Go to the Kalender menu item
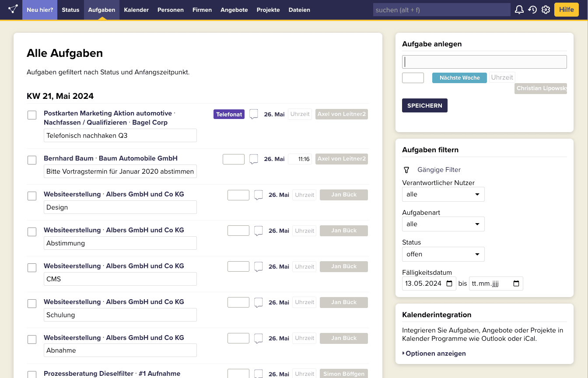Image resolution: width=588 pixels, height=378 pixels. tap(136, 10)
